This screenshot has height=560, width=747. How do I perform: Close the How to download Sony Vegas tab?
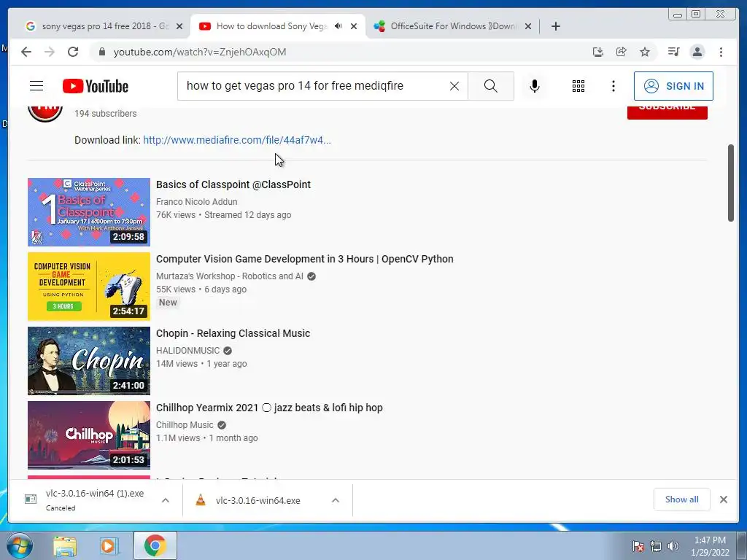click(354, 26)
